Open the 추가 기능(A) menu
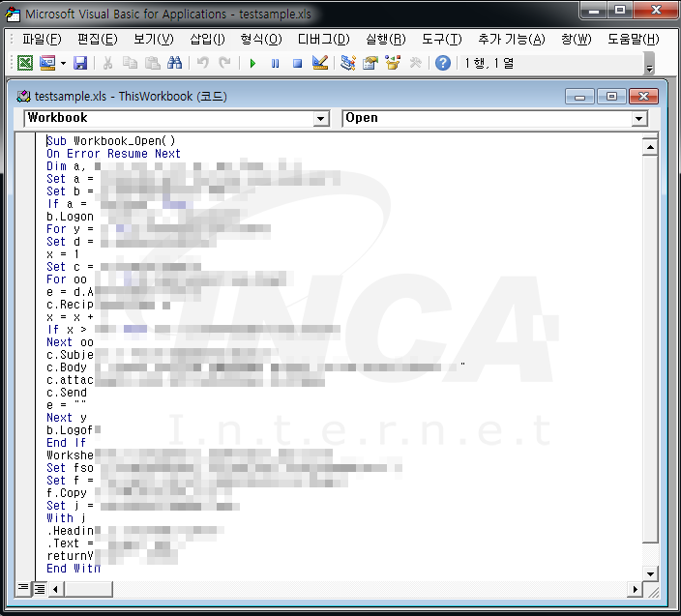This screenshot has height=616, width=681. click(511, 40)
